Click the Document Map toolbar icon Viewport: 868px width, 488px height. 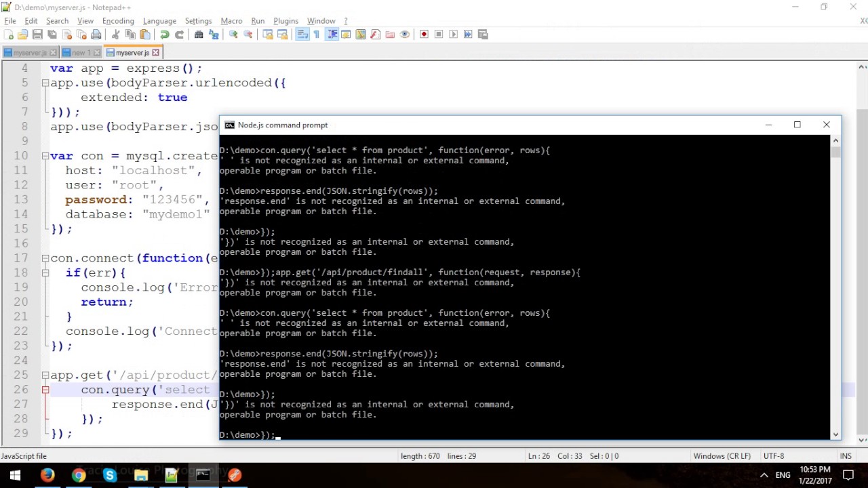pos(361,34)
